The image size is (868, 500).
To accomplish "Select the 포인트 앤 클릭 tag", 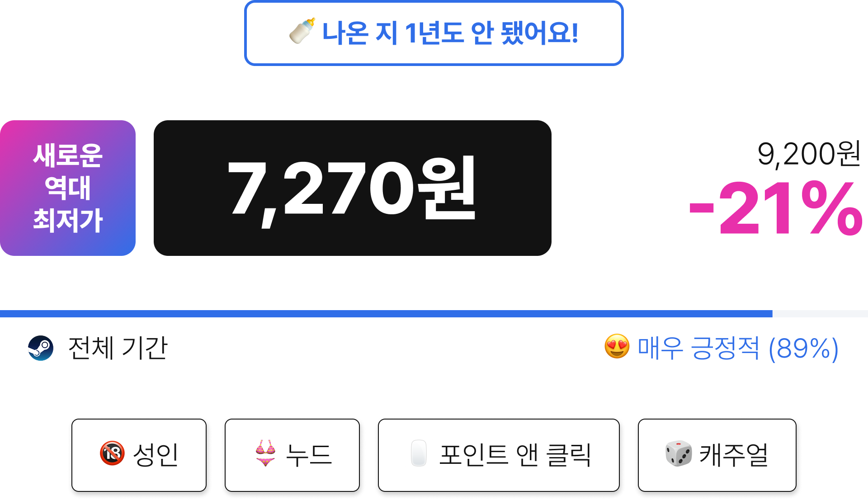I will click(x=499, y=455).
